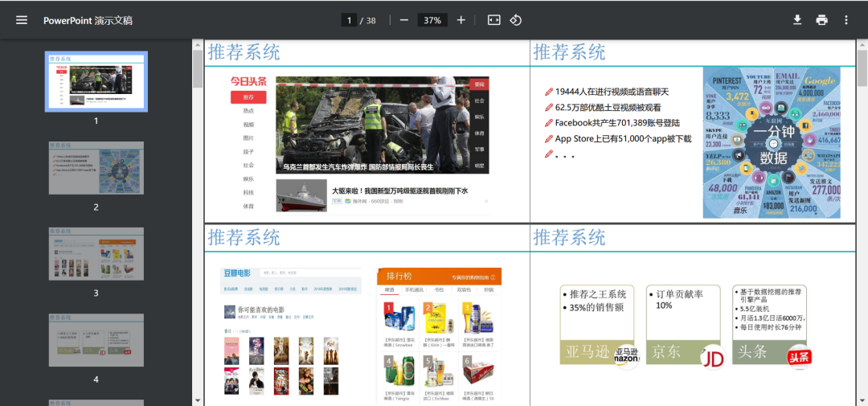Viewport: 868px width, 406px height.
Task: Select the page 1 thumbnail
Action: [x=96, y=81]
